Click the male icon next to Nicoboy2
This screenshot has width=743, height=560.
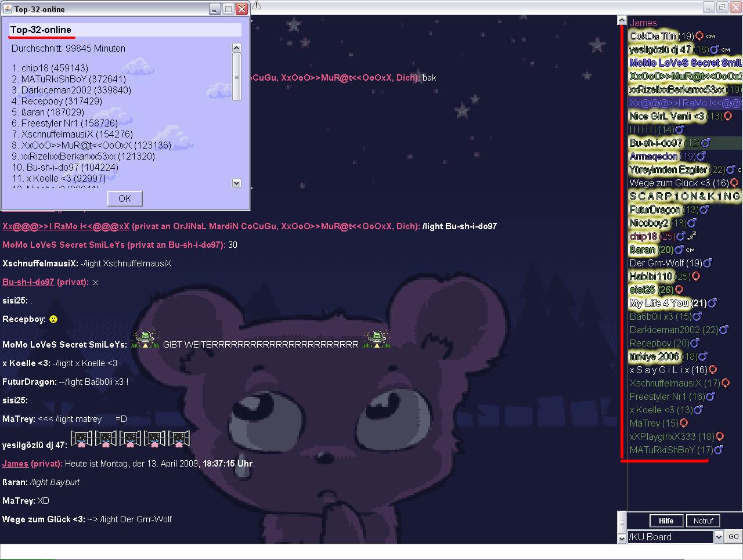[x=691, y=223]
